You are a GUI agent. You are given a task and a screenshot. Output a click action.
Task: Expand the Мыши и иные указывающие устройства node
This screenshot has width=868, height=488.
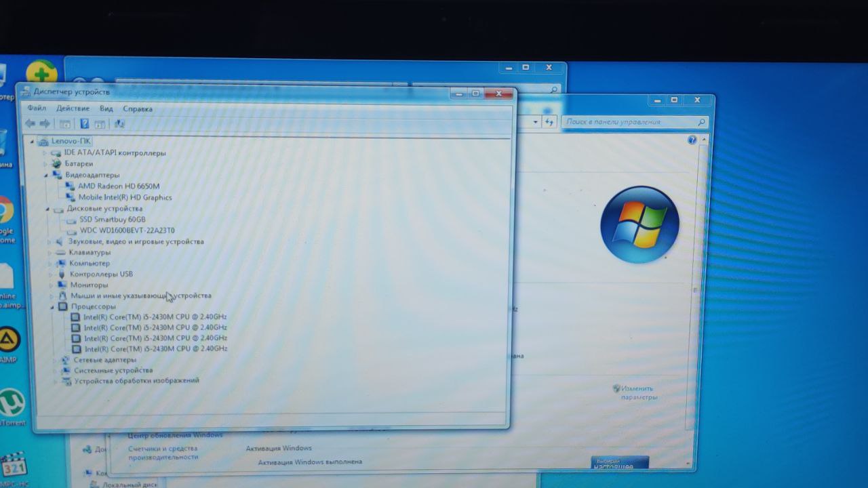[51, 296]
